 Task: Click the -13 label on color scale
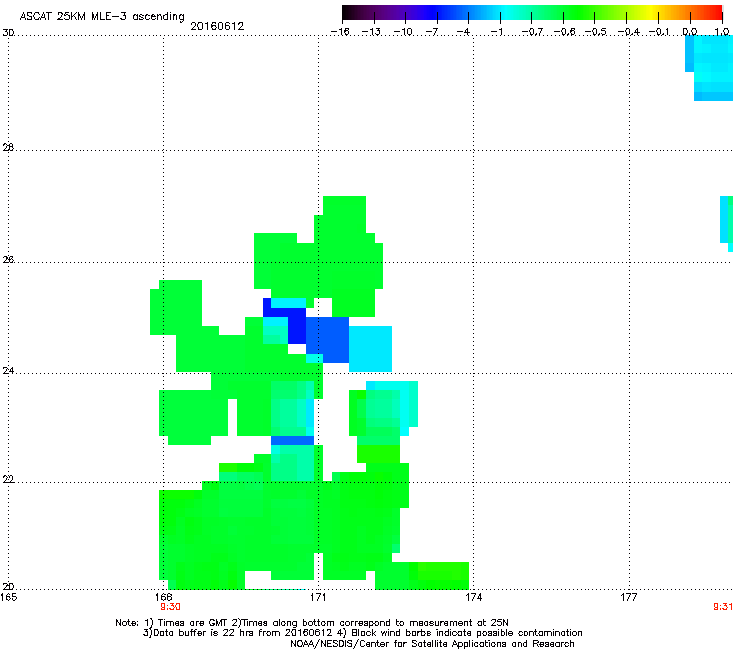coord(371,32)
